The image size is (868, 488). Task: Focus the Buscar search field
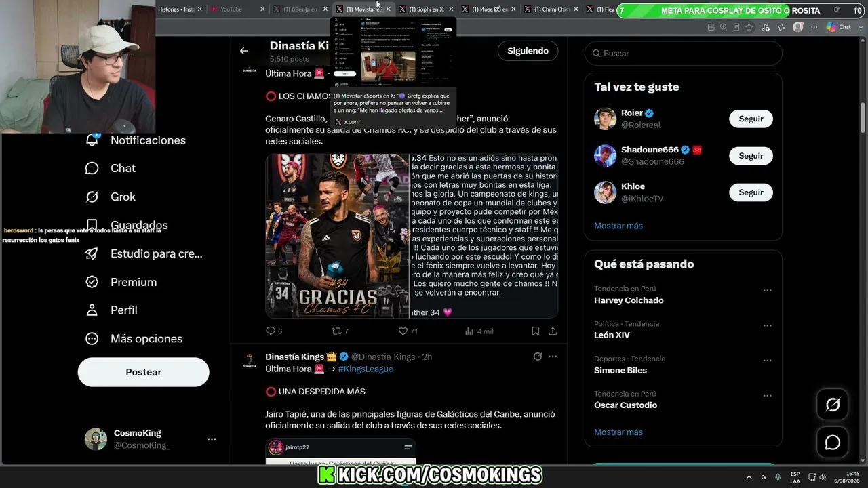click(684, 53)
